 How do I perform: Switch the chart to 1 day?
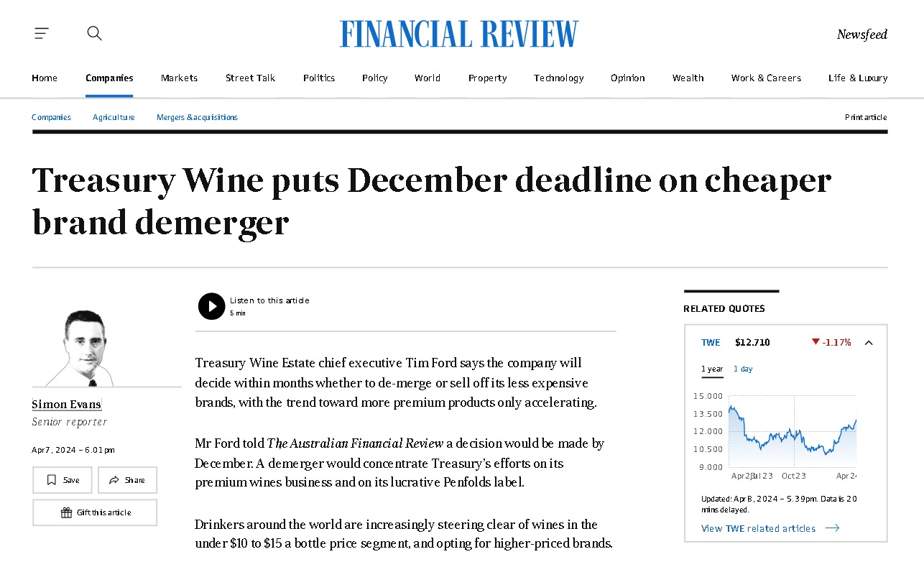(x=743, y=369)
